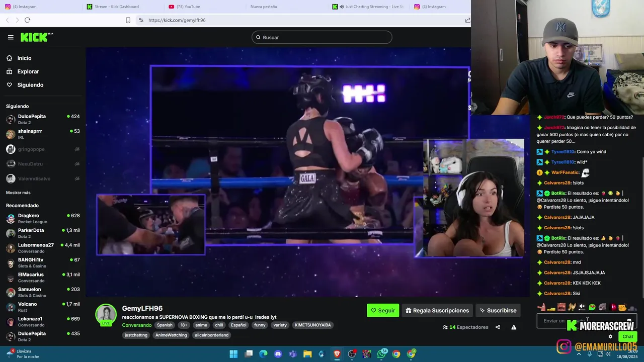Image resolution: width=644 pixels, height=362 pixels.
Task: Select the Spanish tag
Action: coord(165,325)
